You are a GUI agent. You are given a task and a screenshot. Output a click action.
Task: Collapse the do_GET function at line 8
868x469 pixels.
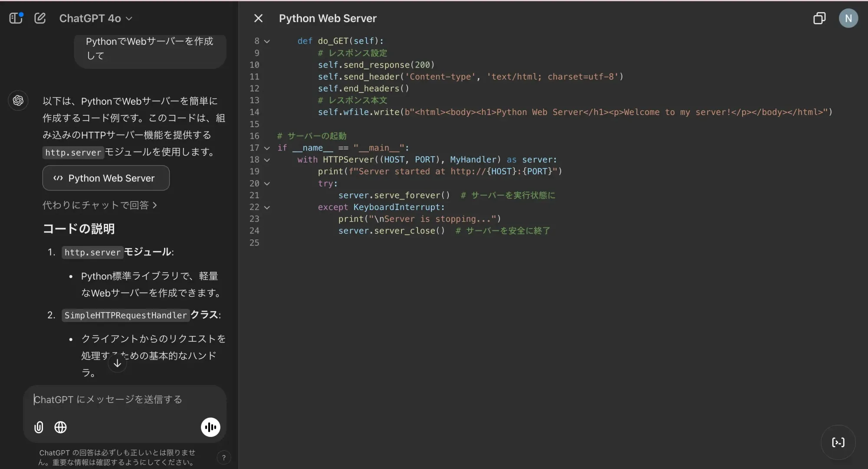(x=267, y=41)
